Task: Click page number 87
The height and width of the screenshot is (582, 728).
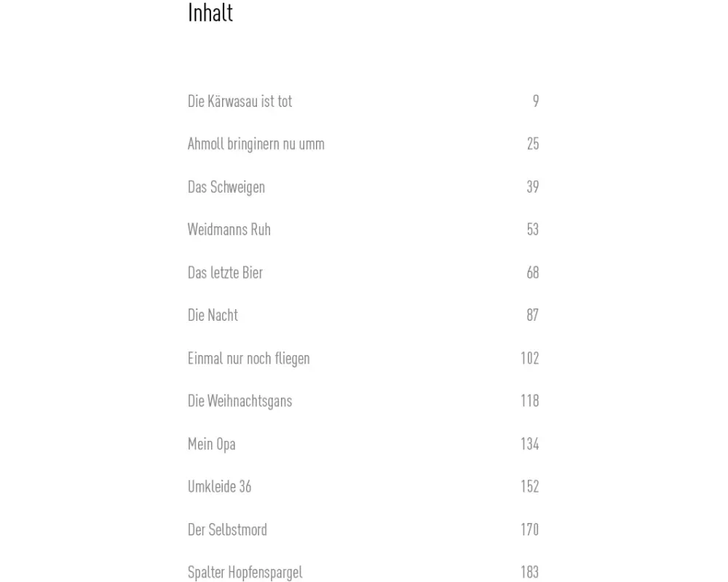Action: point(533,315)
